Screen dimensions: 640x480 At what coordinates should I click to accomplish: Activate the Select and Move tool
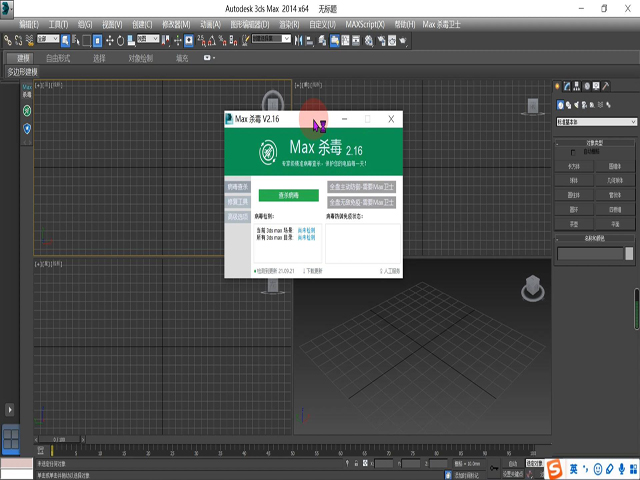click(109, 40)
